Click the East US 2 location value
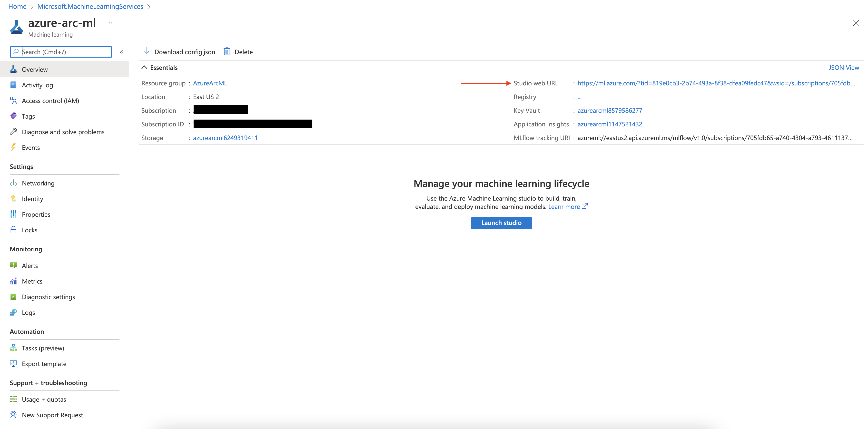This screenshot has width=868, height=429. (x=206, y=97)
